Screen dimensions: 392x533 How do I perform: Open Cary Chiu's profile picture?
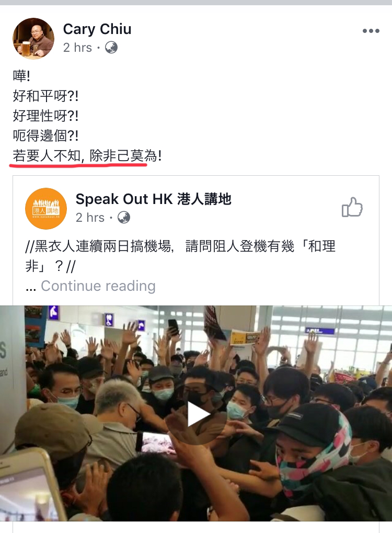pos(33,38)
